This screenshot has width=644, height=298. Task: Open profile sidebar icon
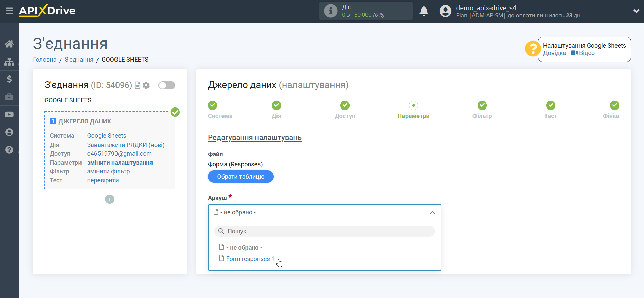(9, 132)
